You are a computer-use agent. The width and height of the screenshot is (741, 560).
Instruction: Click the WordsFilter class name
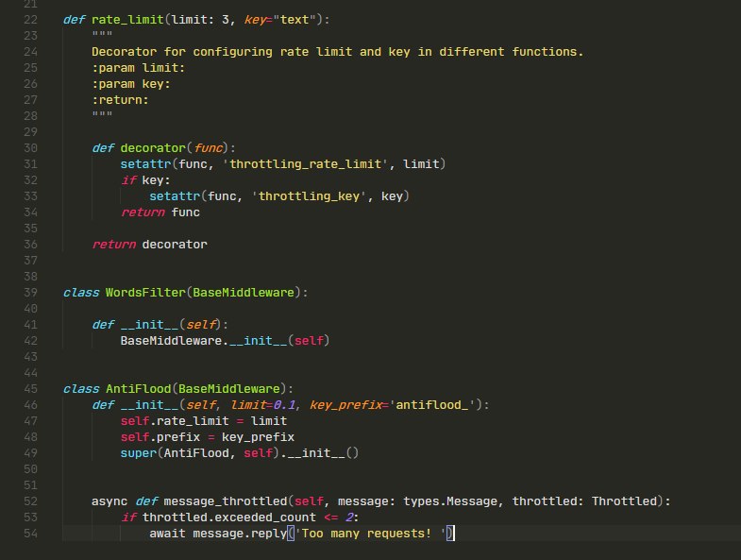pyautogui.click(x=145, y=293)
